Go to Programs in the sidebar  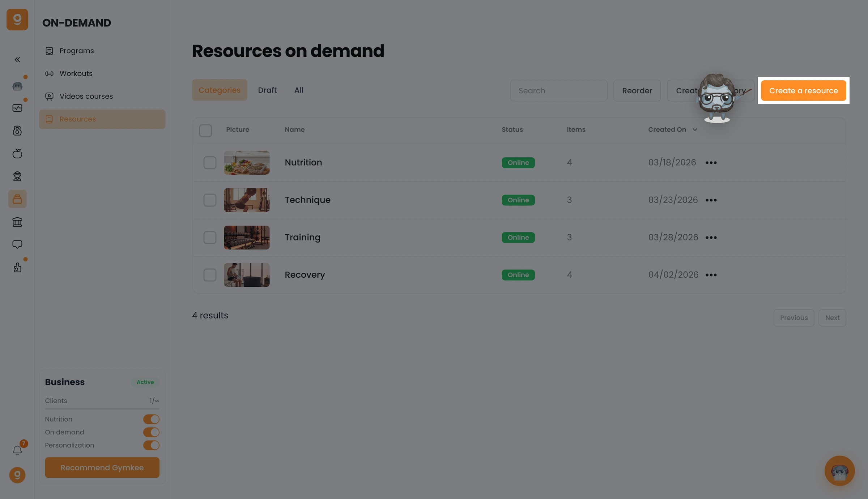(x=102, y=51)
